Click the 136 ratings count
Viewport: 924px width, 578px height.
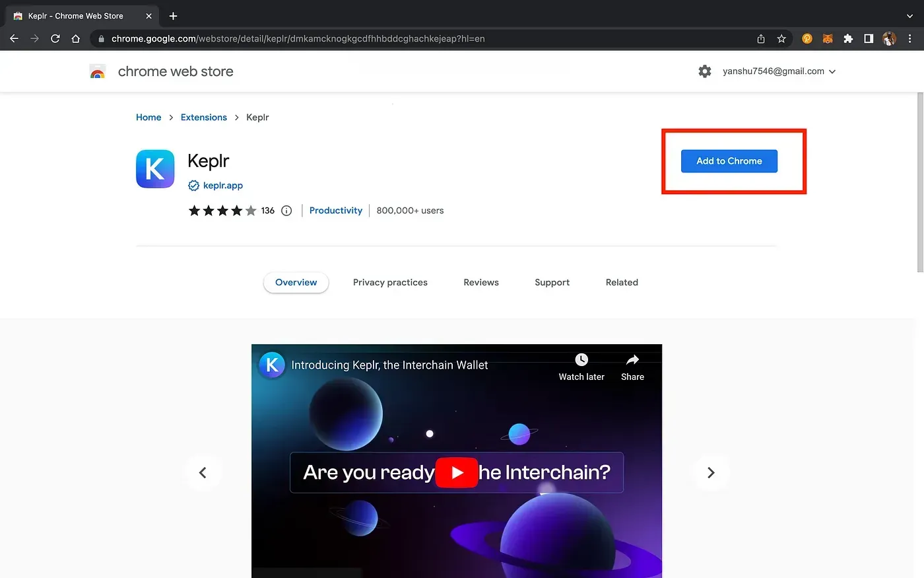pos(268,211)
